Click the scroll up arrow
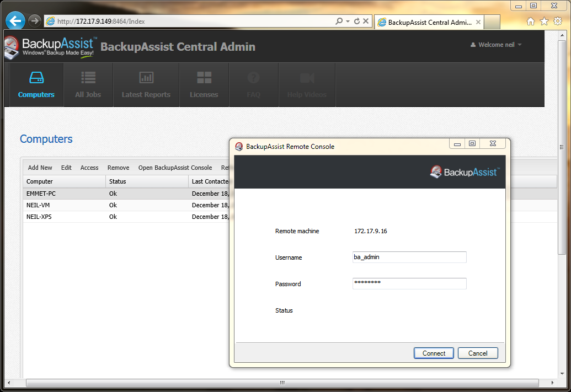 [562, 35]
